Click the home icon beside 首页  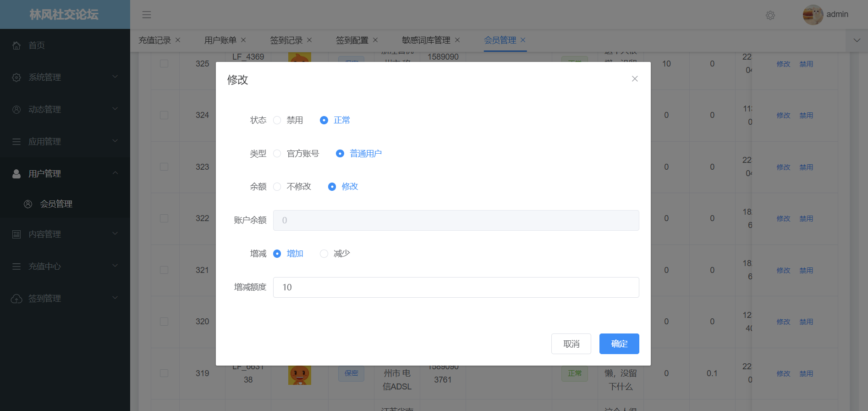coord(16,45)
